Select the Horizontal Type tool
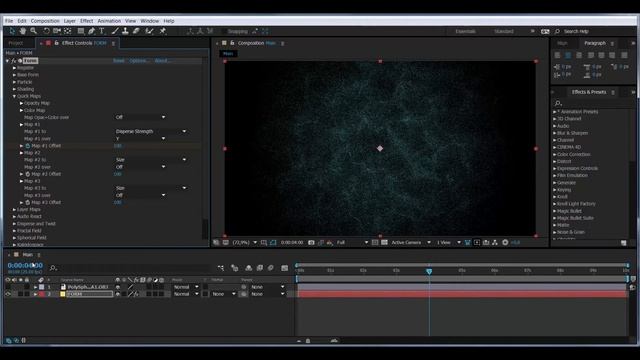 [102, 31]
